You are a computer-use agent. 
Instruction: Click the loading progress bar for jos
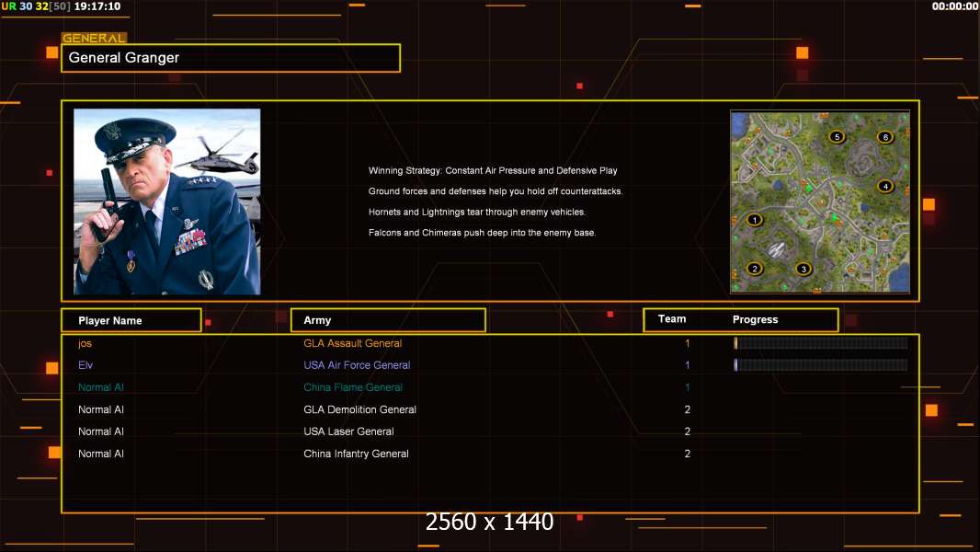[821, 343]
